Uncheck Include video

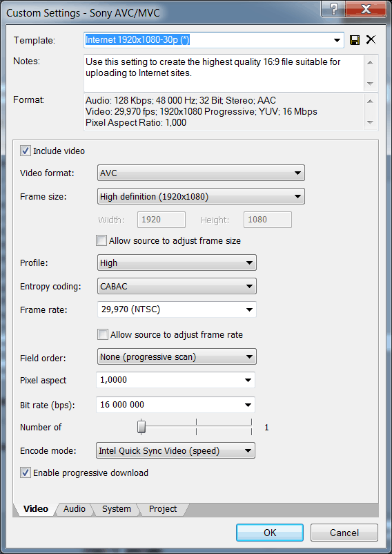click(25, 151)
